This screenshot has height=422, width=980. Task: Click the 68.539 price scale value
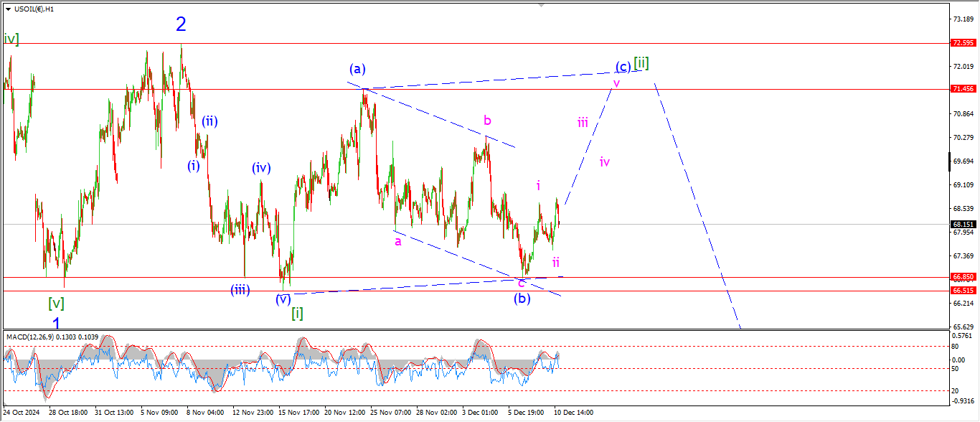click(x=962, y=209)
